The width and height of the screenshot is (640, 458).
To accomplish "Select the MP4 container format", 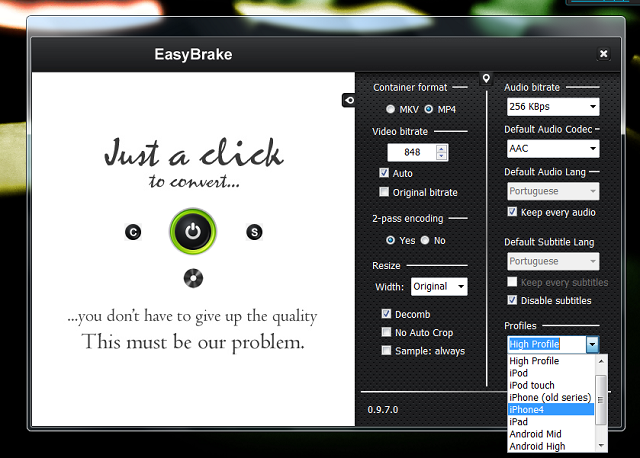I will pos(429,109).
